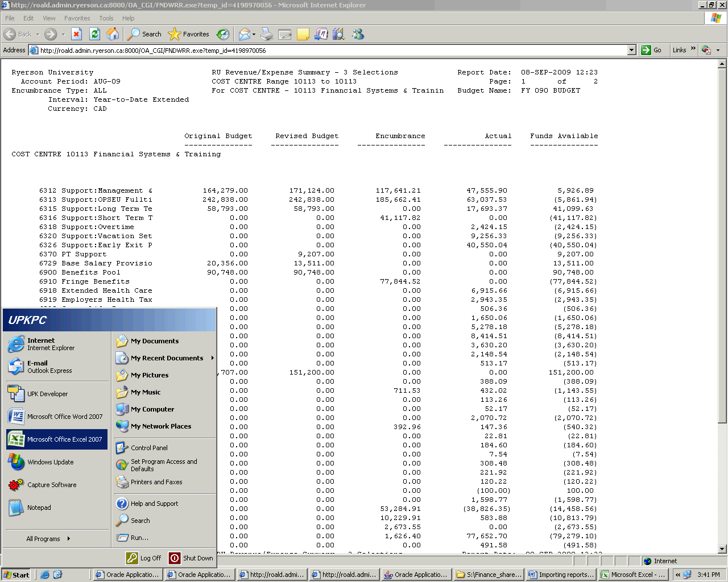Click the Print icon in toolbar
The image size is (728, 582).
click(x=267, y=34)
